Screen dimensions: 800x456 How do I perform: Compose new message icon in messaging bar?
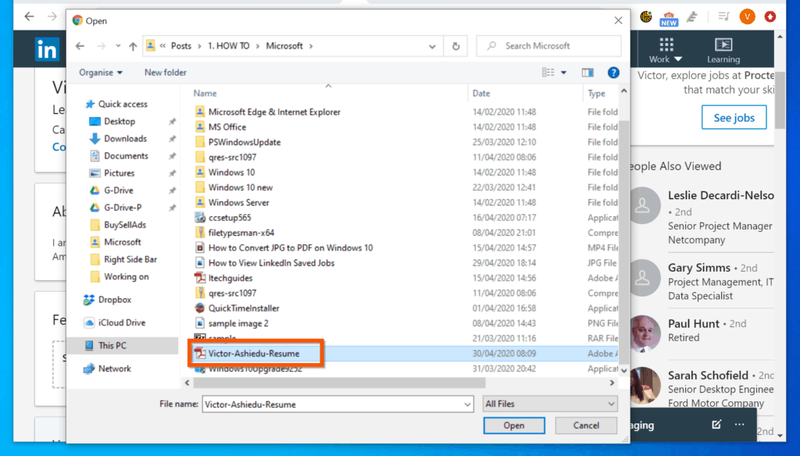click(x=716, y=424)
